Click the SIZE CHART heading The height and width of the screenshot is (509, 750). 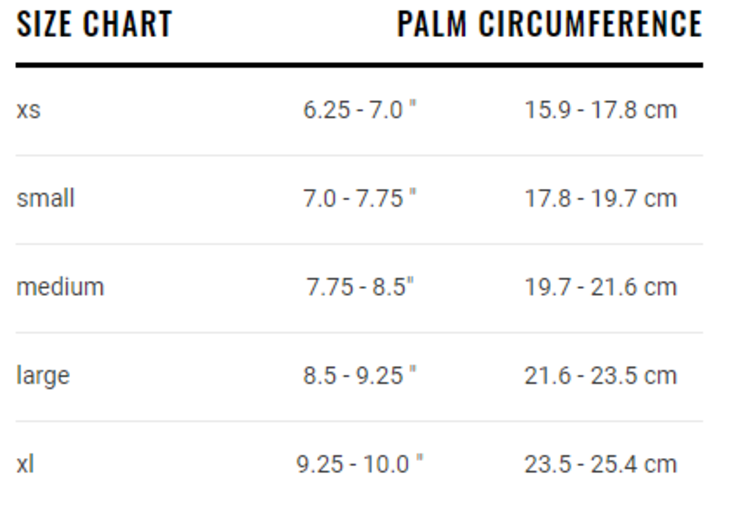[94, 24]
